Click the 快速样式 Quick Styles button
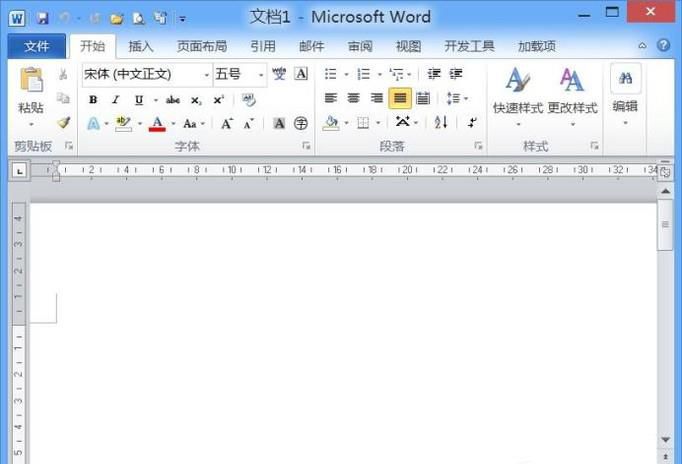Image resolution: width=682 pixels, height=464 pixels. [518, 93]
